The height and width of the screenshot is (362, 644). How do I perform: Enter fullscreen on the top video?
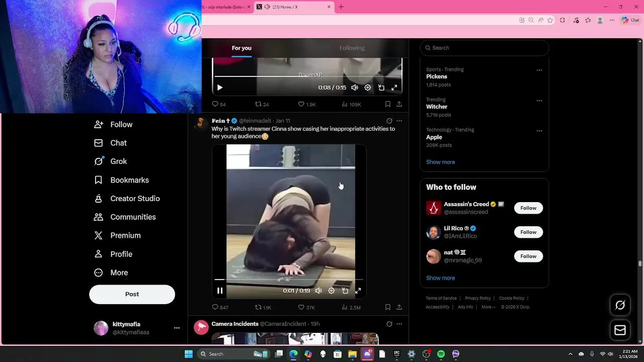394,87
